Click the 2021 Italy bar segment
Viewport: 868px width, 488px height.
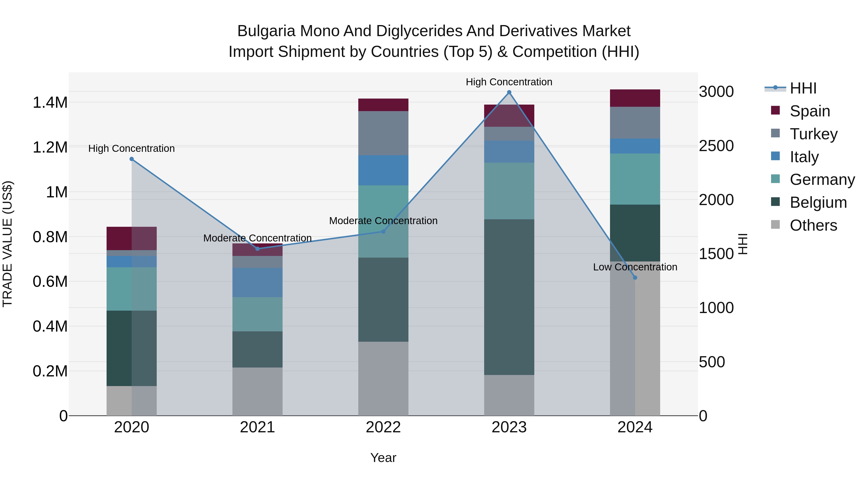click(258, 283)
